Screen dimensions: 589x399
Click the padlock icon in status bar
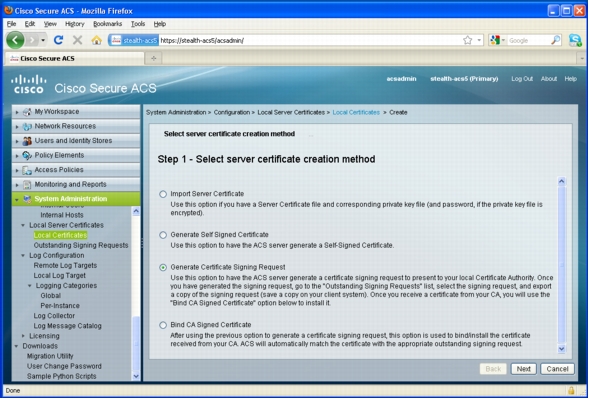point(571,390)
